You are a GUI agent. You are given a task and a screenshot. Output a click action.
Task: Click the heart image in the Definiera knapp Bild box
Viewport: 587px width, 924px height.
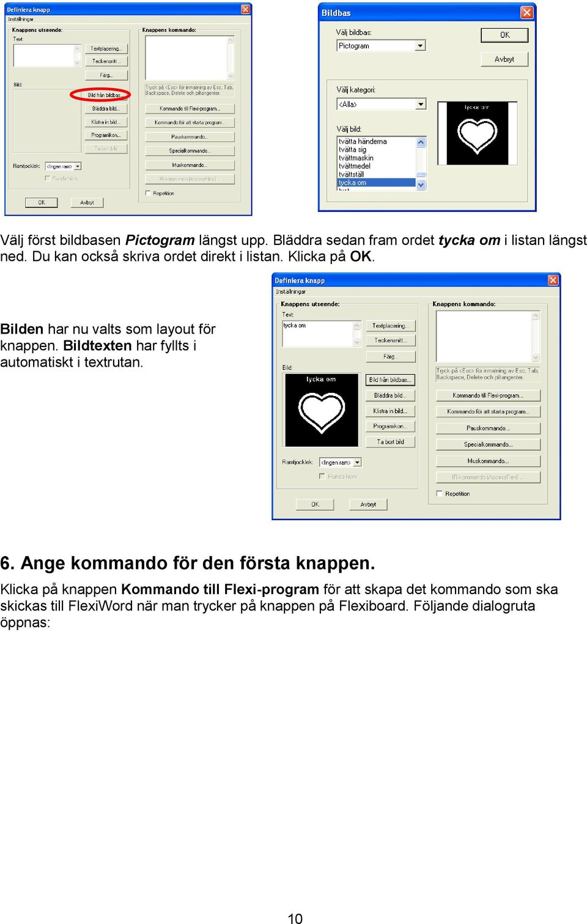pos(322,410)
